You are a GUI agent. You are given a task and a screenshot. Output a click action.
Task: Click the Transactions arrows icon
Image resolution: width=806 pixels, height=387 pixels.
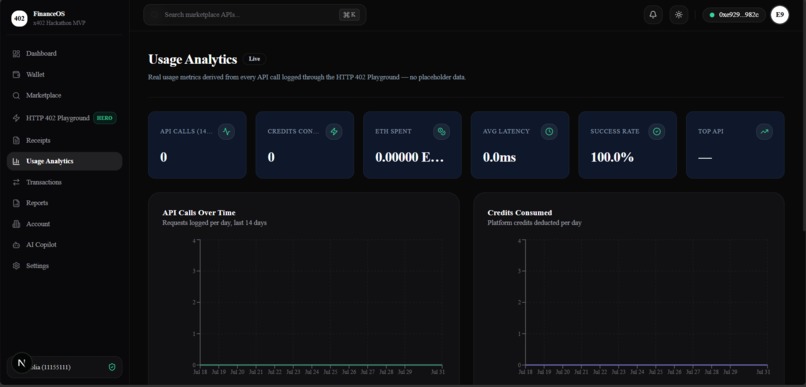point(16,182)
